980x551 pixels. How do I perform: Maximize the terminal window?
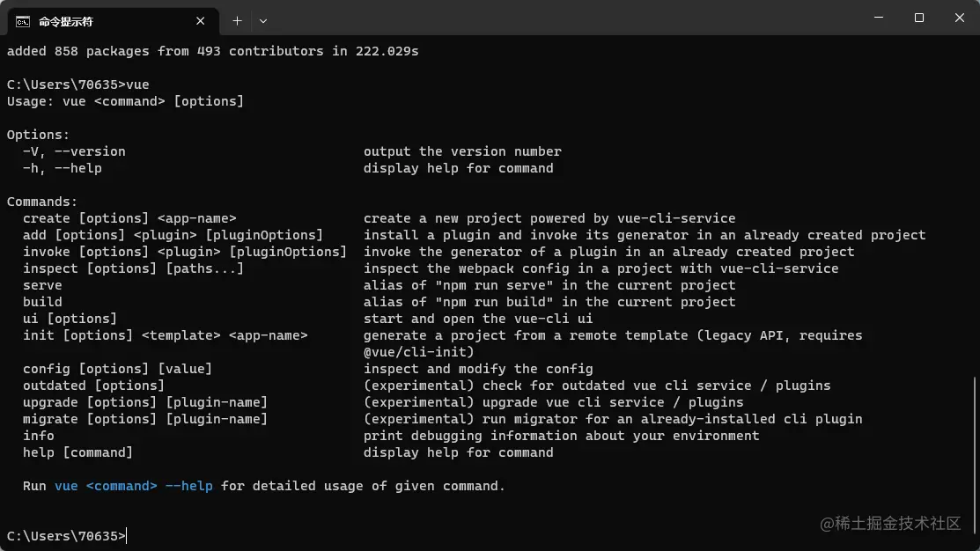(x=918, y=18)
